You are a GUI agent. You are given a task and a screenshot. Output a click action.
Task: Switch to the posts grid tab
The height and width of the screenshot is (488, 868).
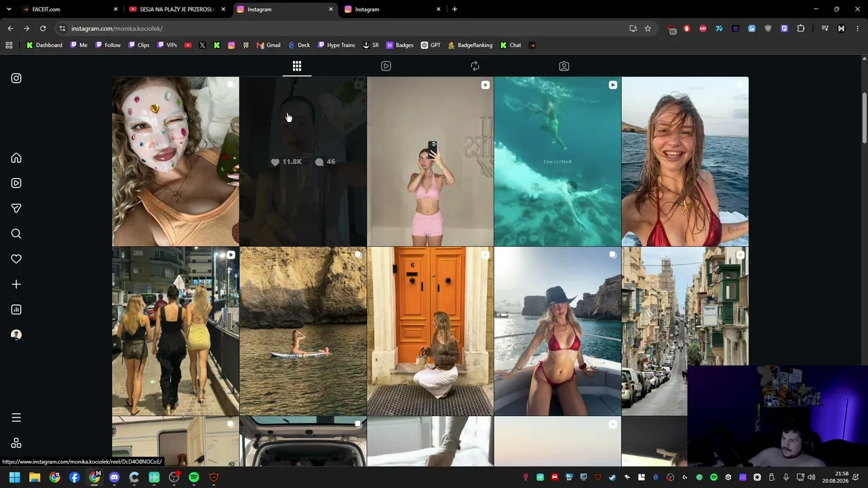[x=297, y=66]
